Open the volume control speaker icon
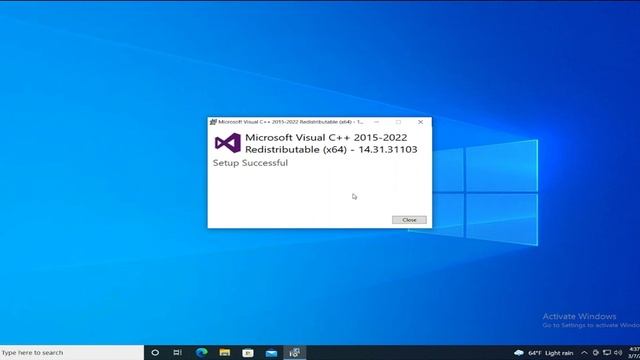This screenshot has width=640, height=360. tap(618, 353)
